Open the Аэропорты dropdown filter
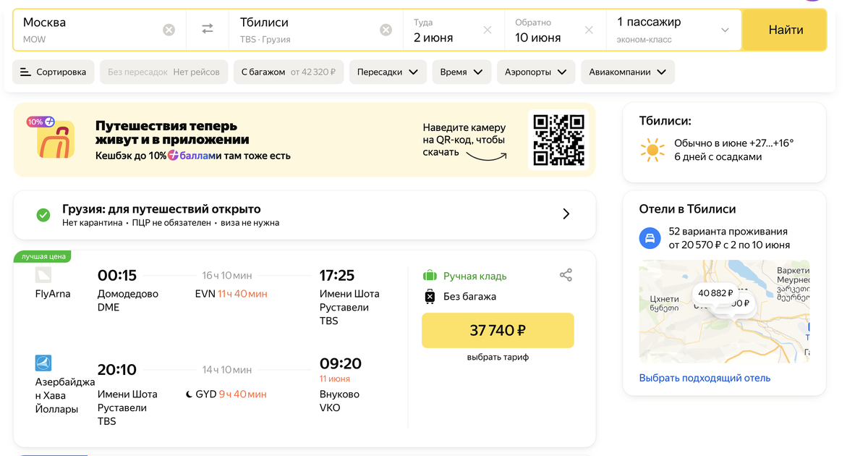The height and width of the screenshot is (456, 868). click(x=536, y=72)
